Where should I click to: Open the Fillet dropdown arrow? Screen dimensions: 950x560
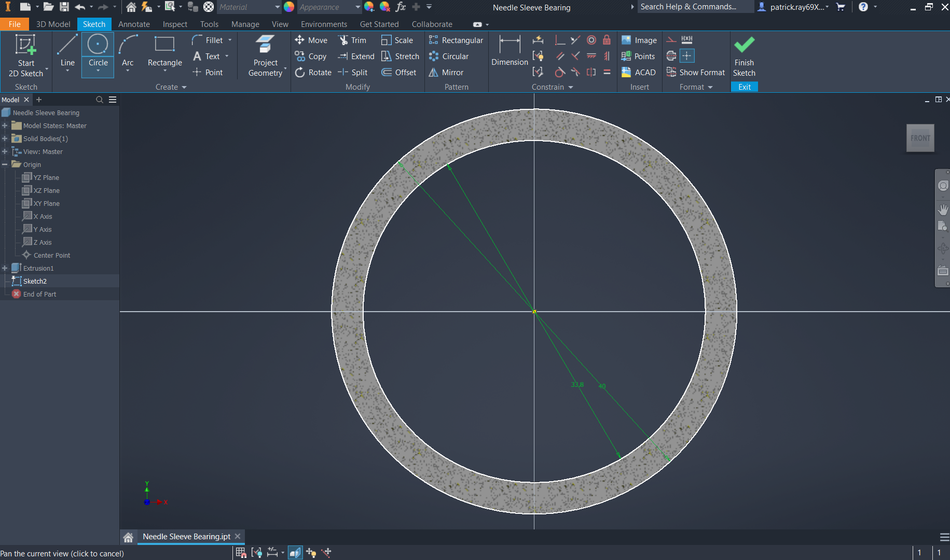(230, 40)
